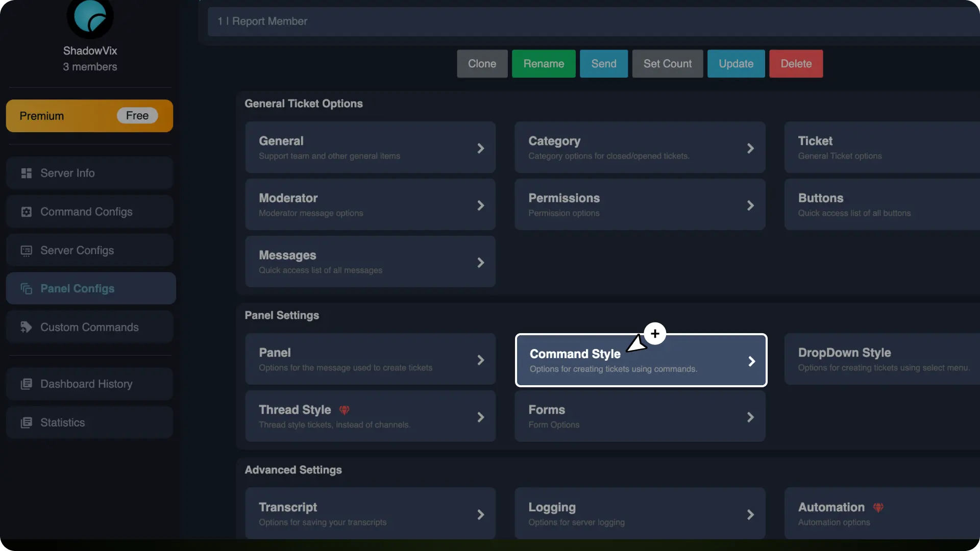980x551 pixels.
Task: Open Statistics in sidebar
Action: click(90, 422)
